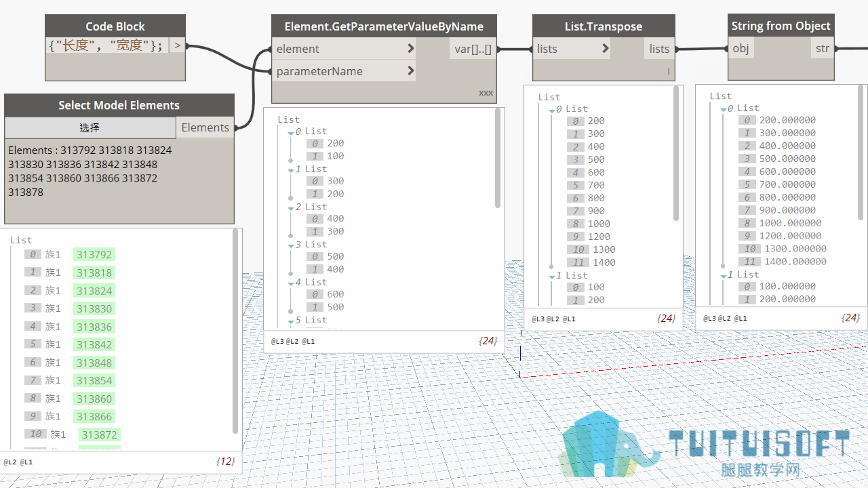
Task: Click the lacing indicator on Element.GetParameterValueByName node
Action: [486, 93]
